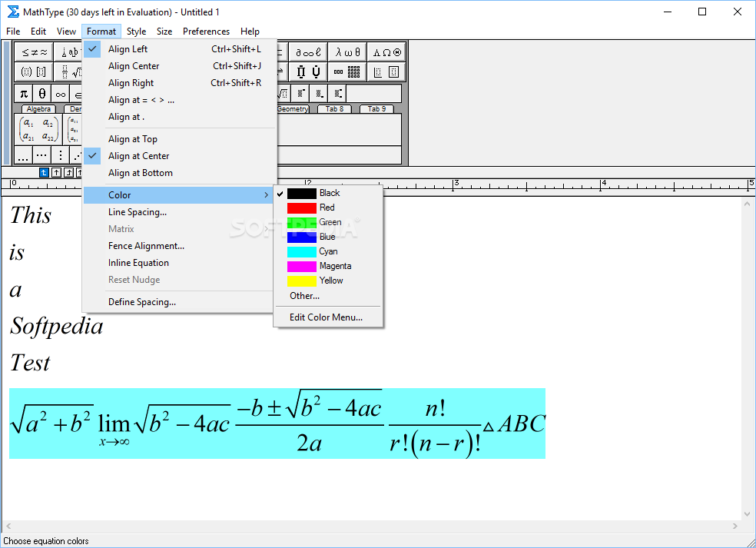The width and height of the screenshot is (756, 548).
Task: Pick the Cyan color swatch
Action: pos(301,252)
